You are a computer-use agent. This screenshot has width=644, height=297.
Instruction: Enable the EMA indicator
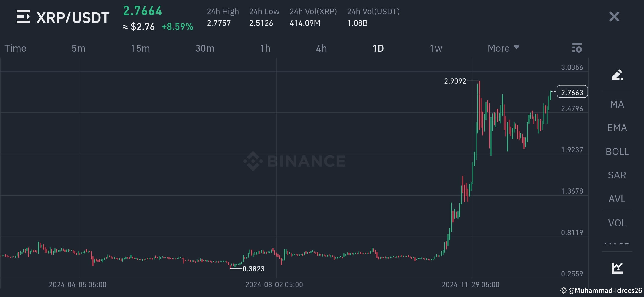tap(616, 128)
